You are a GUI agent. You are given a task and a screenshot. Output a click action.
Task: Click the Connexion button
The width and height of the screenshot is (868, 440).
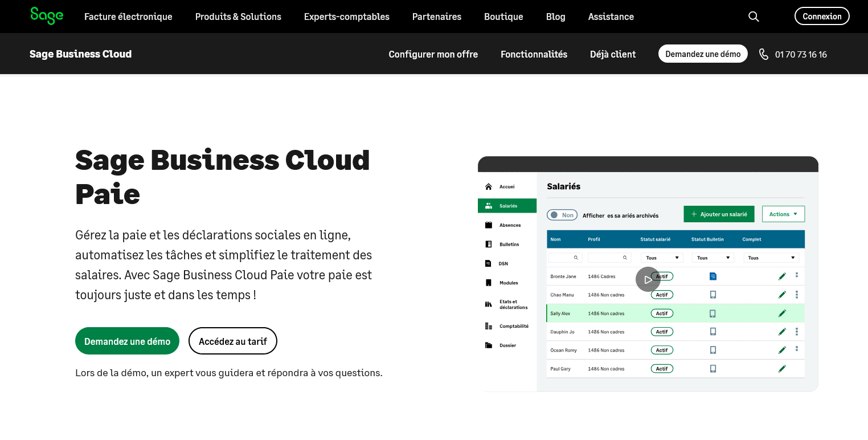click(x=822, y=16)
